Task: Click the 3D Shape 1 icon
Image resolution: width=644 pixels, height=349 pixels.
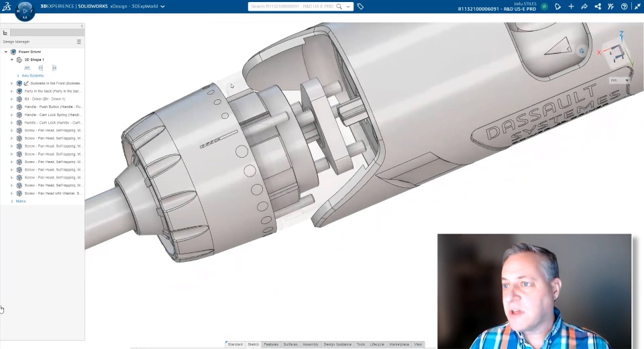Action: tap(19, 60)
